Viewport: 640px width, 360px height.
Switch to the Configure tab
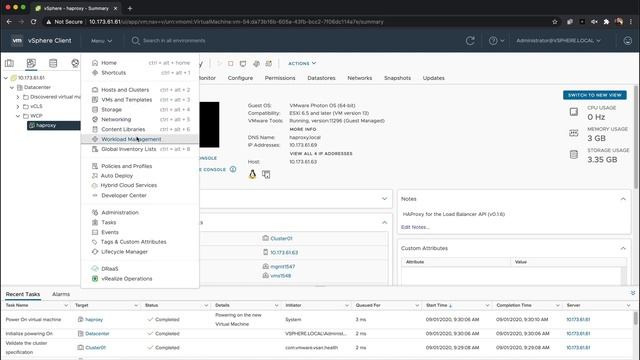(240, 78)
